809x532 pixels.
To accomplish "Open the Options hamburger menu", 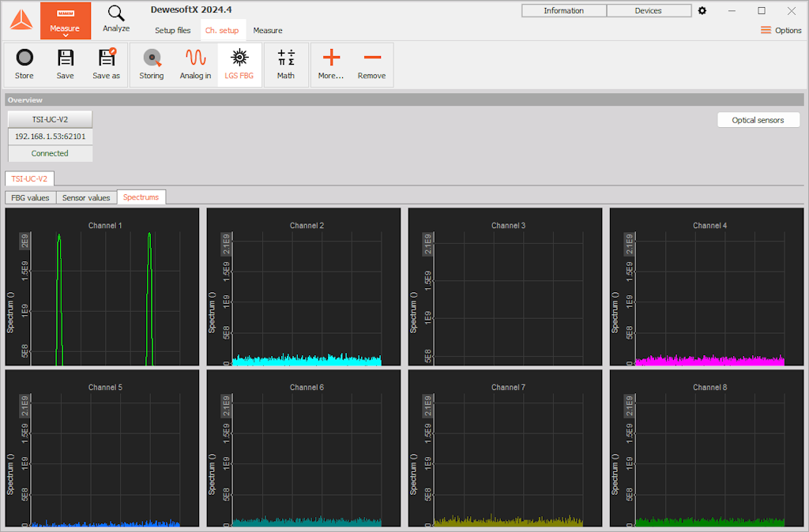I will click(781, 31).
